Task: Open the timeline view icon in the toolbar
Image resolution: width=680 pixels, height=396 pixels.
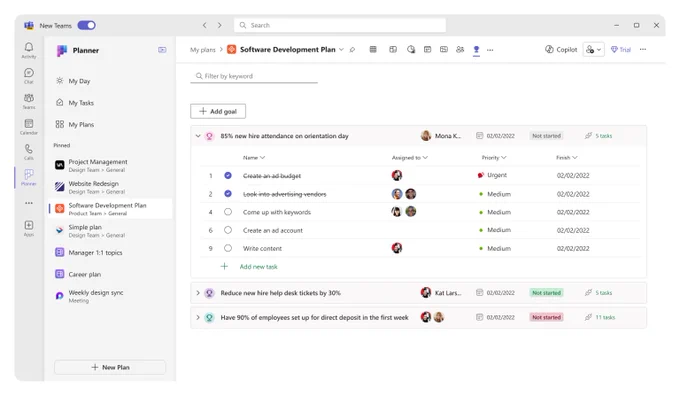Action: tap(444, 49)
